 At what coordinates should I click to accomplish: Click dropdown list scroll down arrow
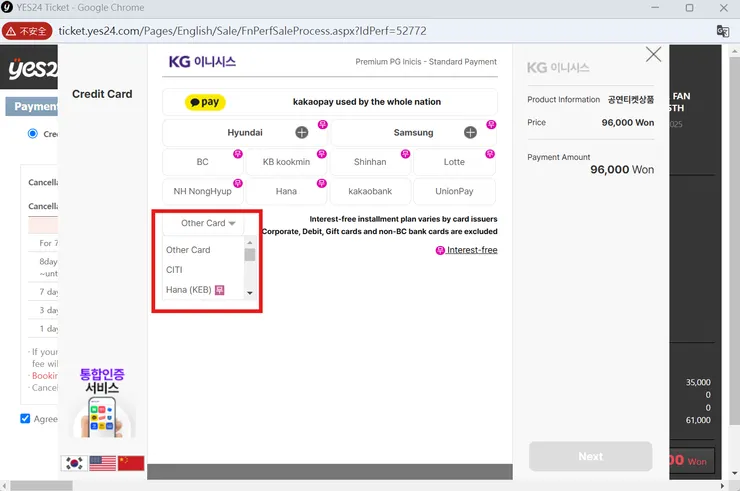(x=250, y=293)
